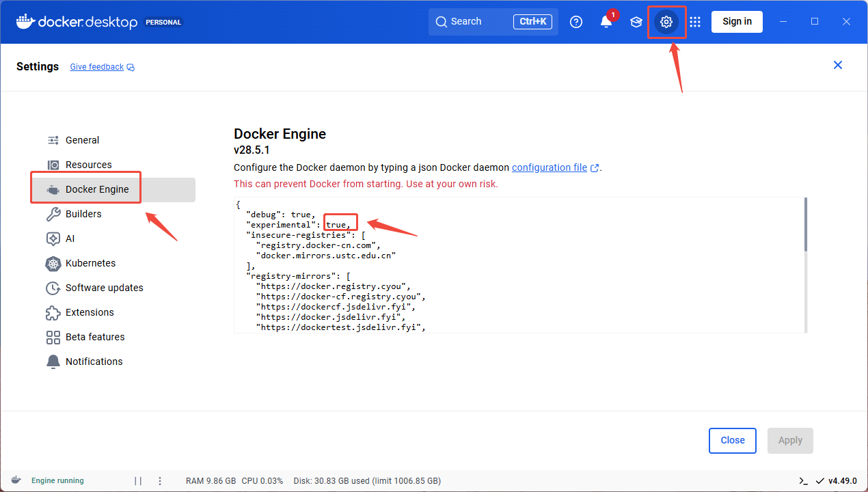Click the Apply button

[x=790, y=441]
